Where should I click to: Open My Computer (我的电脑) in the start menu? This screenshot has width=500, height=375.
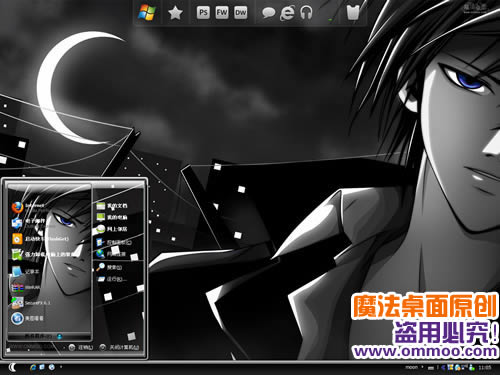(x=112, y=217)
